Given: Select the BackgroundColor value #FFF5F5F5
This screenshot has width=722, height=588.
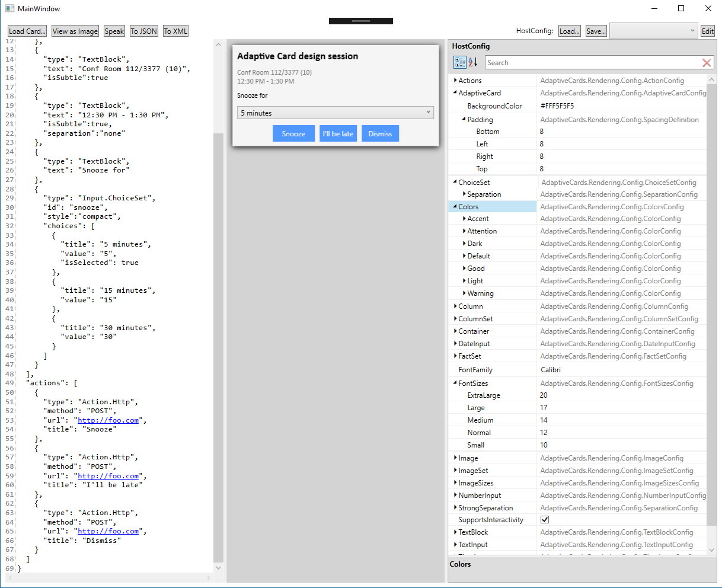Looking at the screenshot, I should point(558,106).
